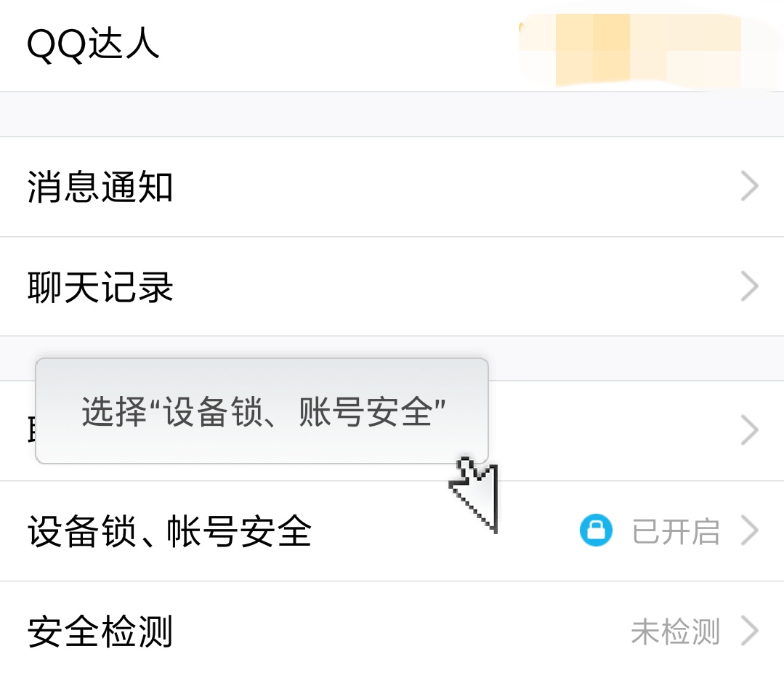Click chevron of row behind the tooltip
The image size is (784, 678).
pyautogui.click(x=750, y=430)
